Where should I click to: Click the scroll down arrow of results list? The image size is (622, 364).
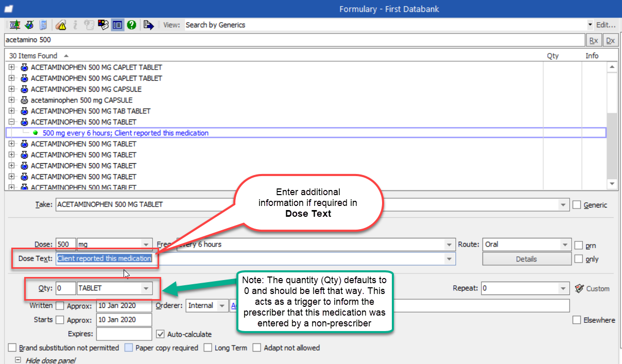click(x=612, y=184)
